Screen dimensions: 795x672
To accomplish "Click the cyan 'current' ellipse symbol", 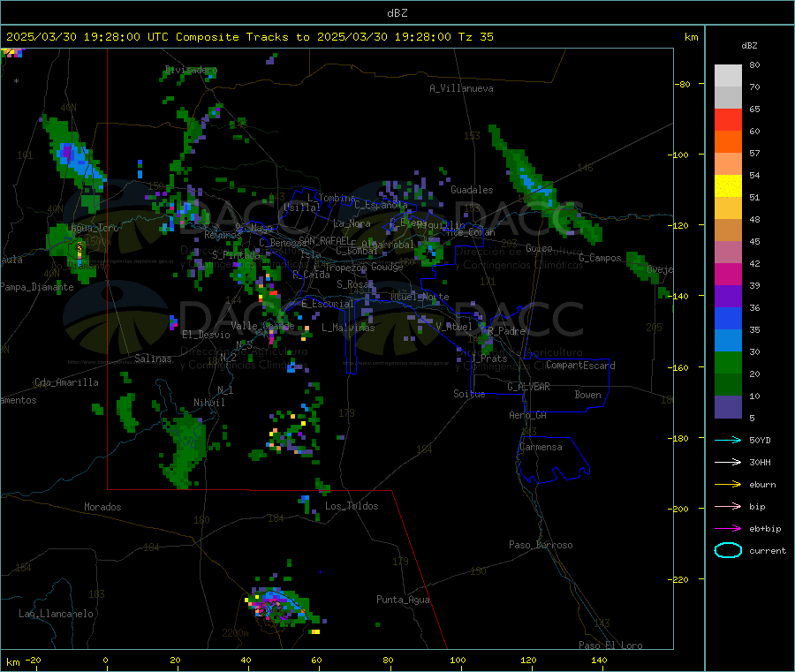I will (x=728, y=550).
